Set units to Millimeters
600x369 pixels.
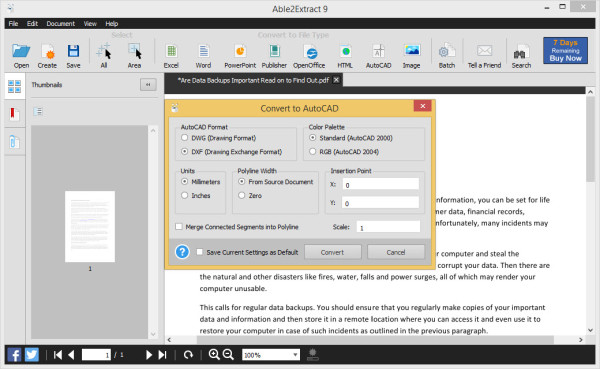[184, 181]
